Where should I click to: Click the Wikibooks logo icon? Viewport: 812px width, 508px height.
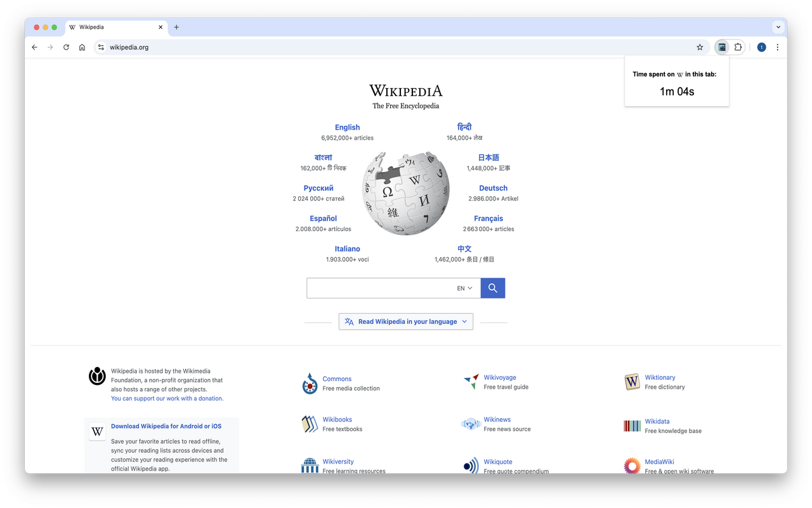point(310,424)
